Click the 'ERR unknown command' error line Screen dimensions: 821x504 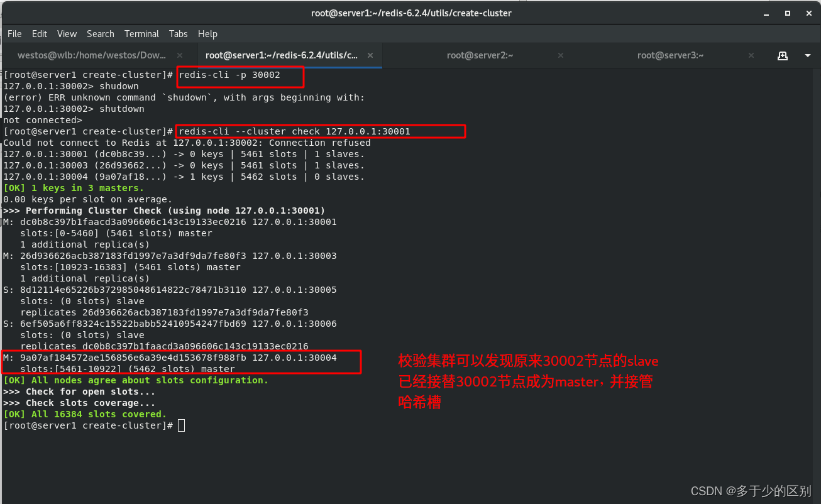pyautogui.click(x=184, y=97)
